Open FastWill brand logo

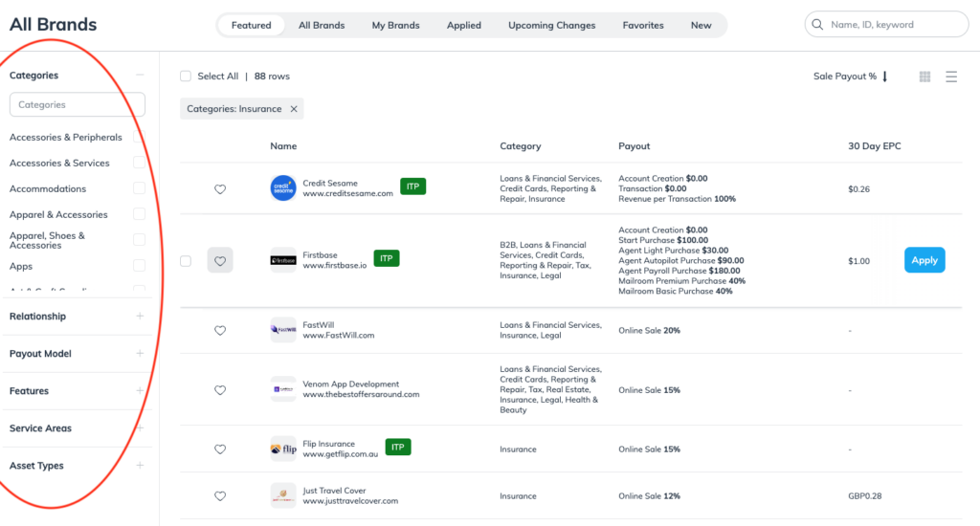283,329
